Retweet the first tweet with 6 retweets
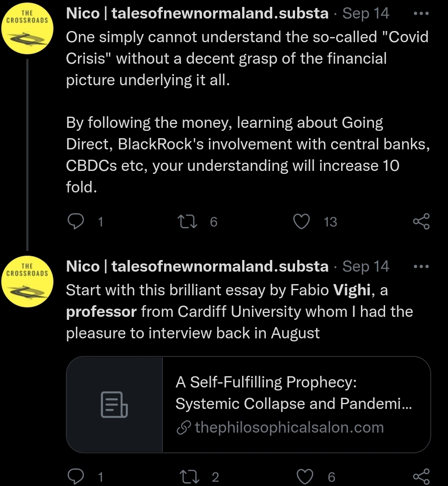 (x=188, y=221)
